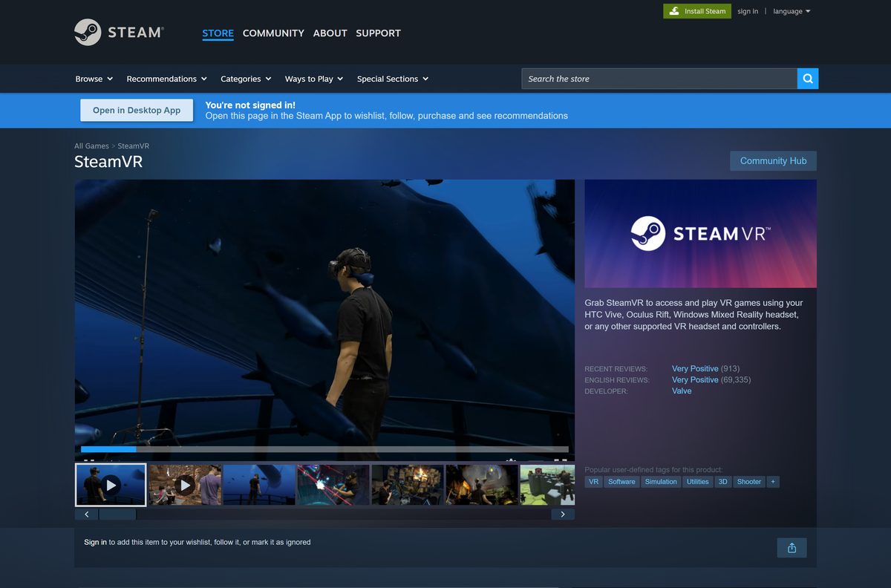
Task: Click the Software tag
Action: coord(621,482)
